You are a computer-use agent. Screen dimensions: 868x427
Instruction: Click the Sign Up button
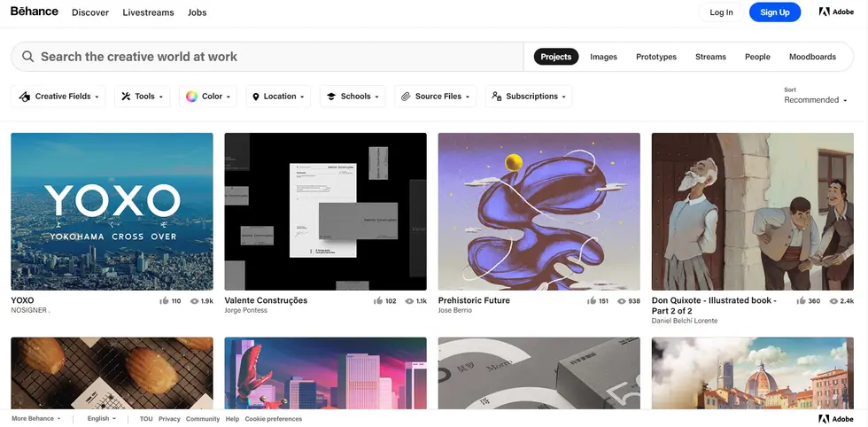click(774, 12)
